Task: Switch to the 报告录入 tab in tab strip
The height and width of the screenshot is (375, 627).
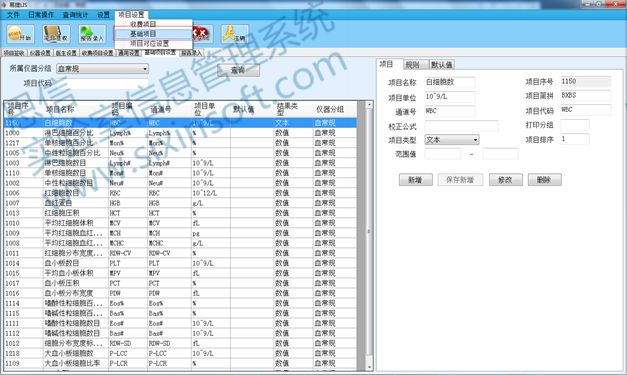Action: pos(192,53)
